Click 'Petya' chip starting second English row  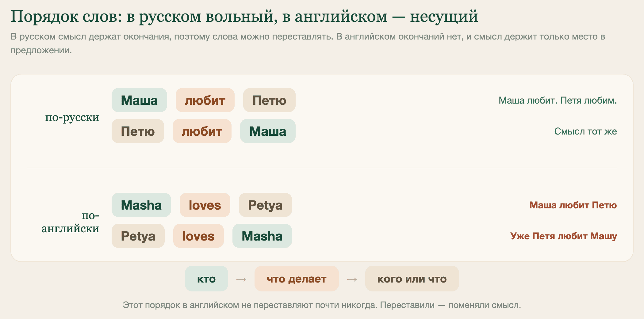click(x=138, y=236)
